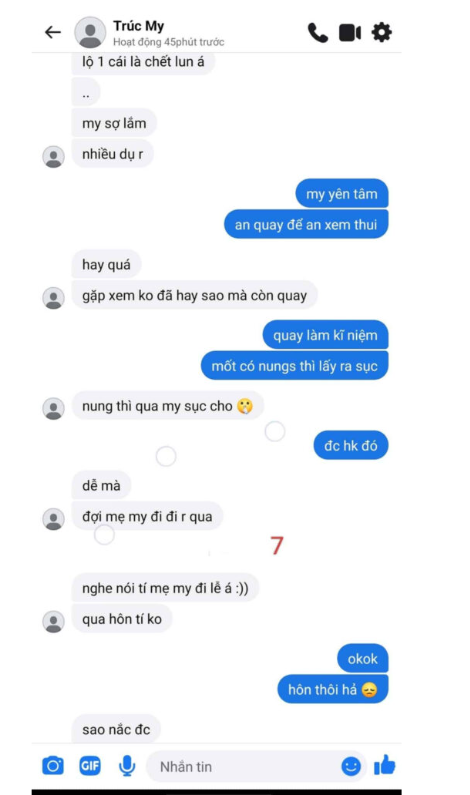The image size is (470, 795).
Task: Open chat settings gear icon
Action: (x=381, y=32)
